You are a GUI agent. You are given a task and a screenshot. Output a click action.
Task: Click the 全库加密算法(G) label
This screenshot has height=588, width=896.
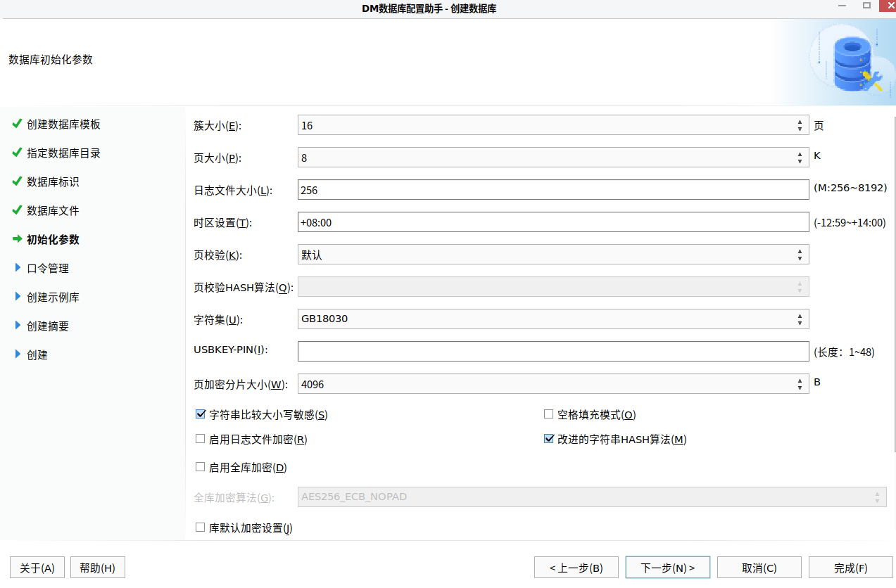coord(234,497)
